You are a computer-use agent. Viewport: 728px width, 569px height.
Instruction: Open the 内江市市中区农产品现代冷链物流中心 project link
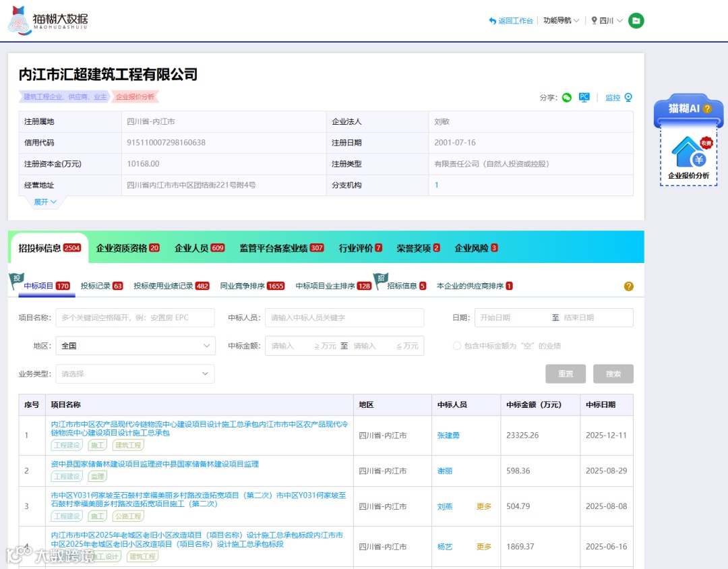click(x=199, y=428)
